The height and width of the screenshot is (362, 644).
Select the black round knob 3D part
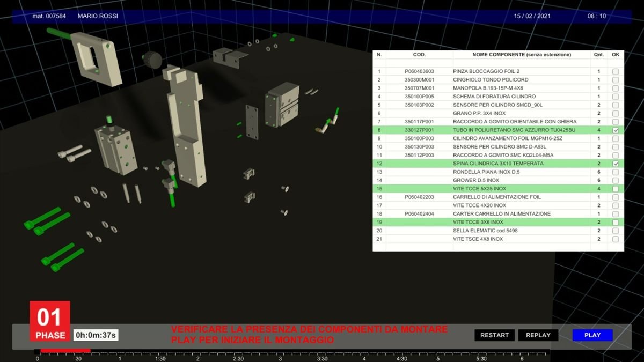pyautogui.click(x=152, y=59)
